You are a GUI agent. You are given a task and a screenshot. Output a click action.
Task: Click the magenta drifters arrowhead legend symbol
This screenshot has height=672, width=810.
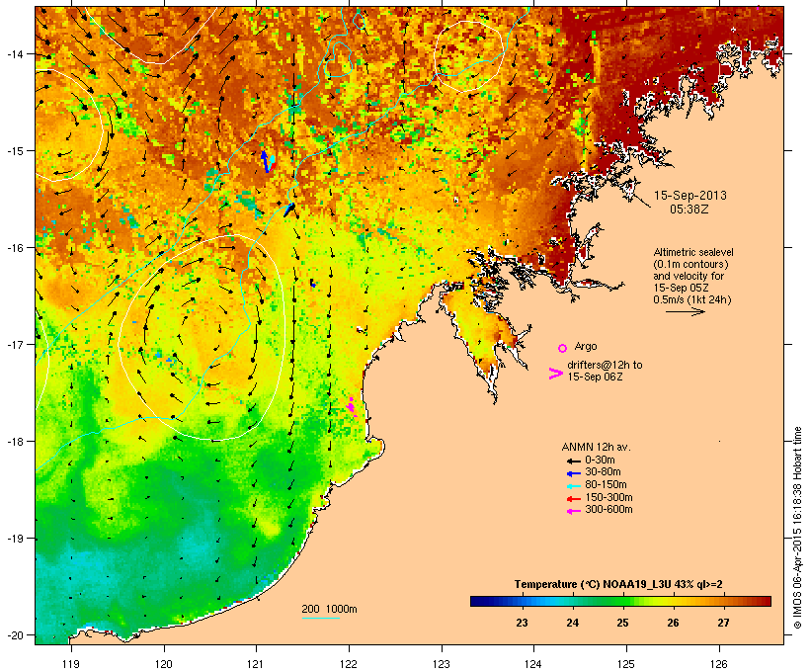[x=555, y=374]
